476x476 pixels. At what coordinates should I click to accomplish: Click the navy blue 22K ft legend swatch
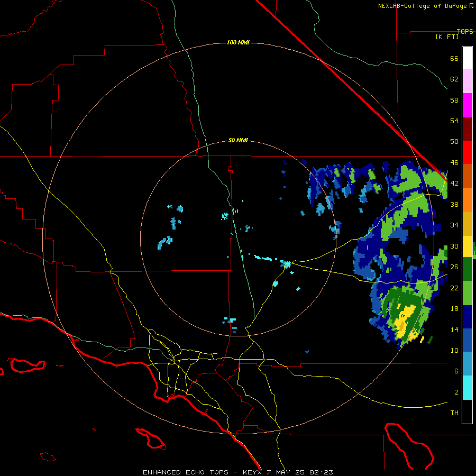467,317
